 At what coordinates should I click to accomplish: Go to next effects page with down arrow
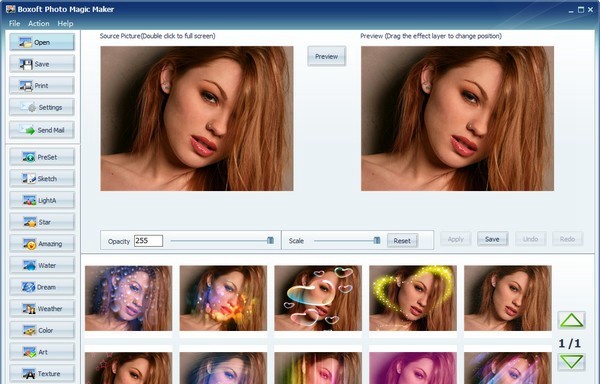pyautogui.click(x=571, y=361)
